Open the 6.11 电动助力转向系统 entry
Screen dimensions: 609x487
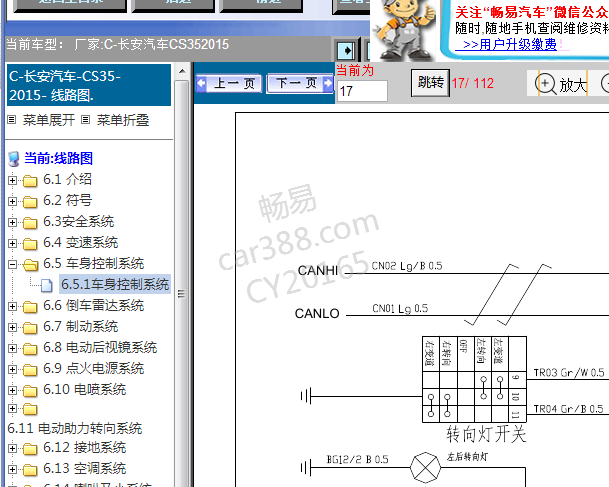pyautogui.click(x=75, y=428)
